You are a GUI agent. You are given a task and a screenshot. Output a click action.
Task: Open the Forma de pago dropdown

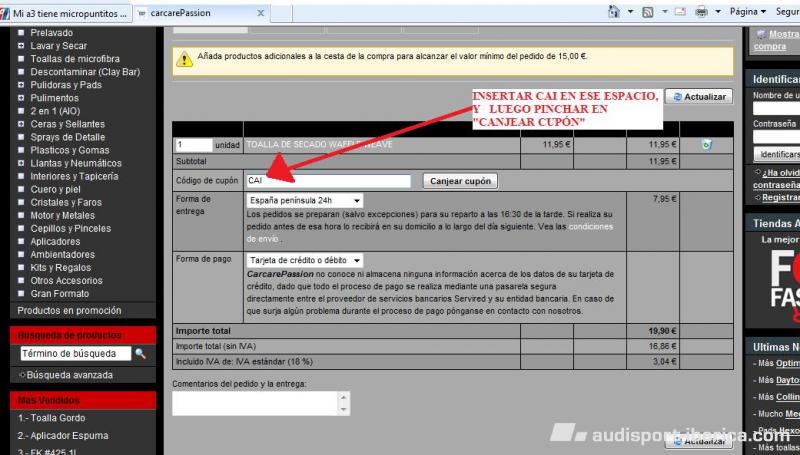coord(305,260)
